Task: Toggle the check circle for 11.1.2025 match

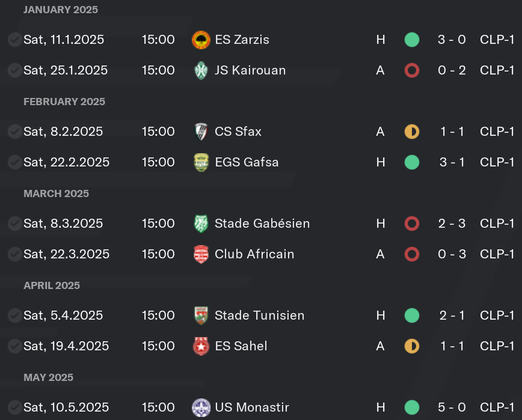Action: (x=14, y=40)
